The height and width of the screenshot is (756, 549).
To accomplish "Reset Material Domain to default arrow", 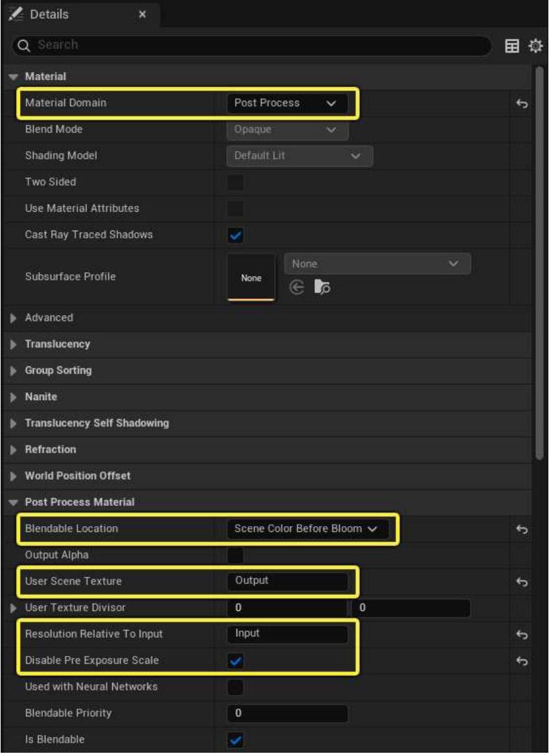I will [520, 104].
